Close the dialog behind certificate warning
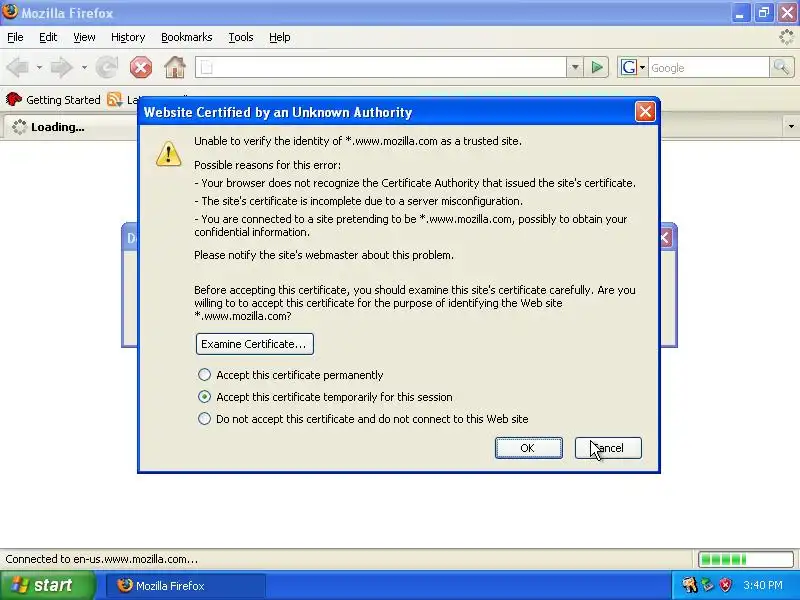Image resolution: width=800 pixels, height=600 pixels. [x=665, y=238]
